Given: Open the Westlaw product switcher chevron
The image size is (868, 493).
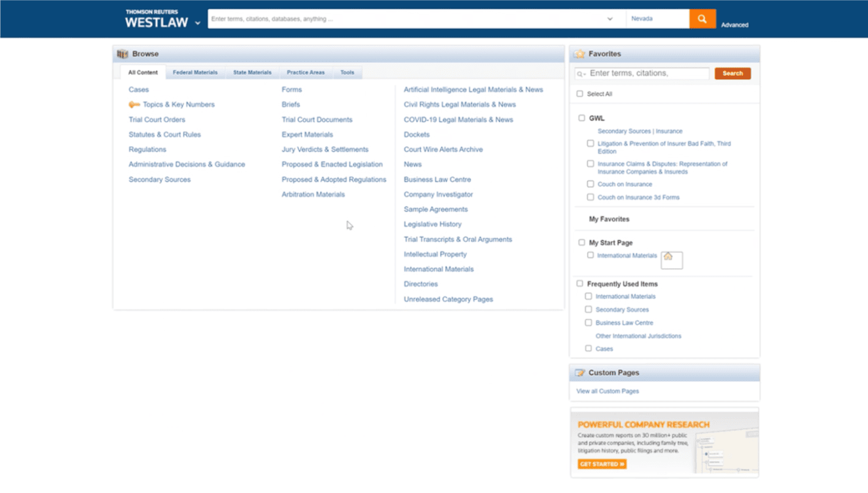Looking at the screenshot, I should tap(197, 23).
